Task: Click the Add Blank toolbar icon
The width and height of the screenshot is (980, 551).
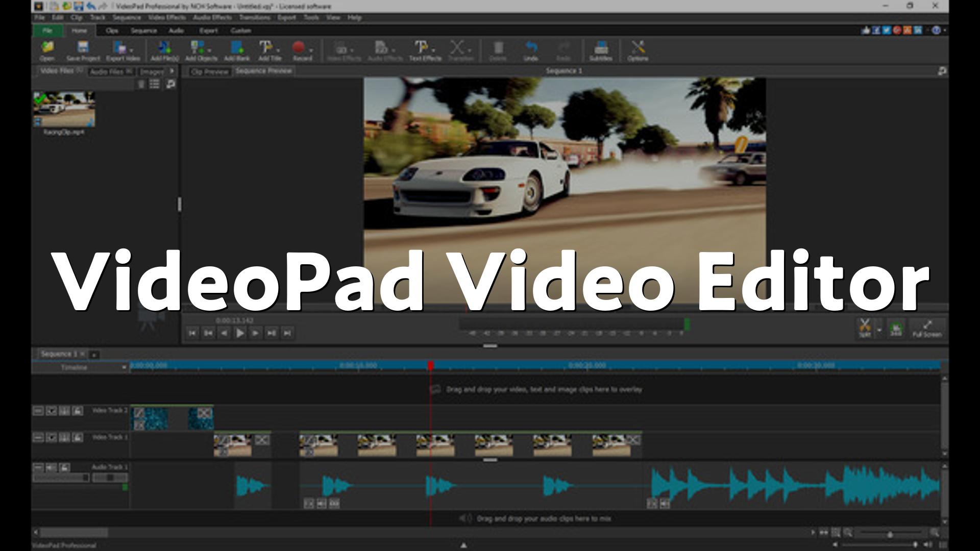Action: [237, 51]
